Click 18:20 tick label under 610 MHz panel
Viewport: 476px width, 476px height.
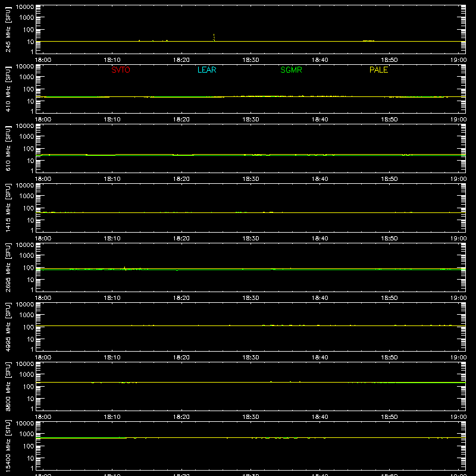click(181, 179)
